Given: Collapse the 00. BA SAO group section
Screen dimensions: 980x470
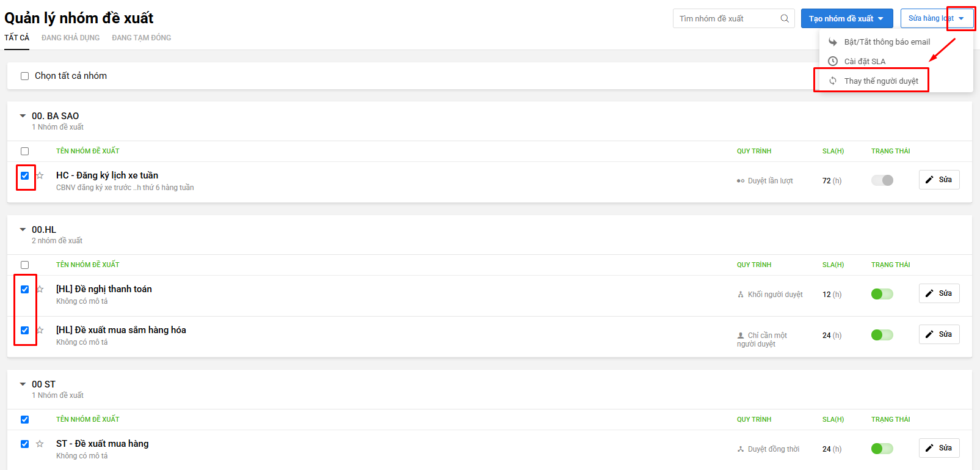Looking at the screenshot, I should point(23,116).
